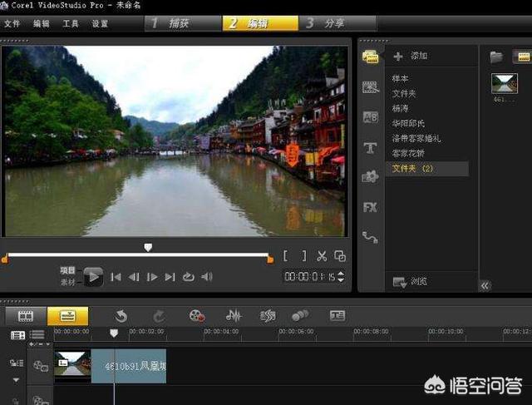The width and height of the screenshot is (532, 405).
Task: Open the auto music icon
Action: click(268, 316)
